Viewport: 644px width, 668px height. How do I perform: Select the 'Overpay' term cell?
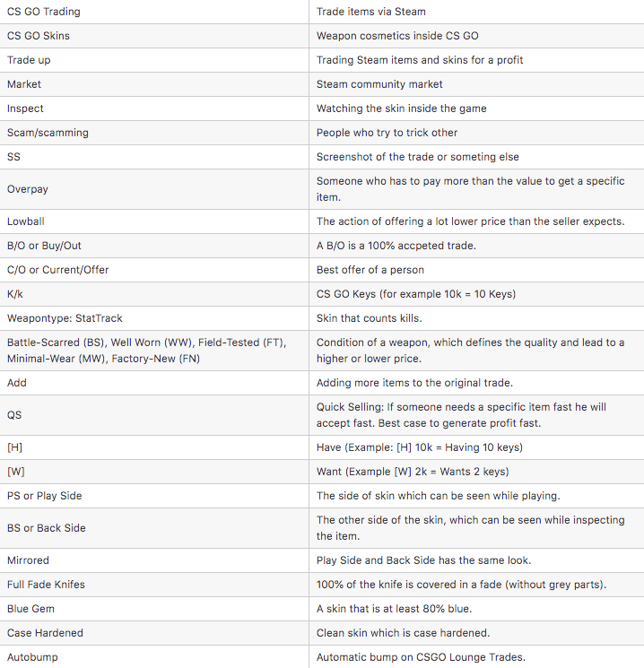(x=30, y=189)
